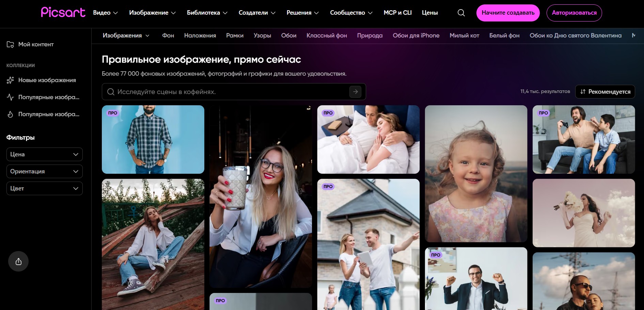Select the Фон category tab
Screen dimensions: 644x310
pyautogui.click(x=168, y=35)
